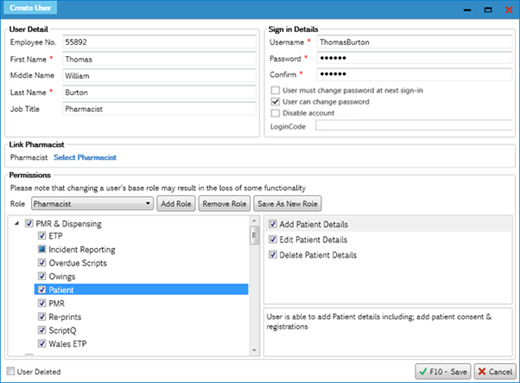The width and height of the screenshot is (520, 383).
Task: Uncheck the PMR permission checkbox
Action: coord(42,303)
